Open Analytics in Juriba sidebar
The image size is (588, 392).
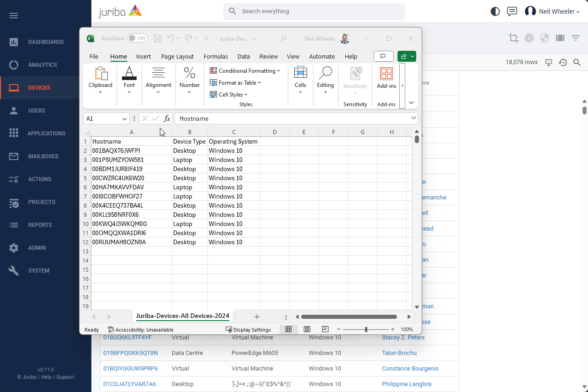point(46,65)
